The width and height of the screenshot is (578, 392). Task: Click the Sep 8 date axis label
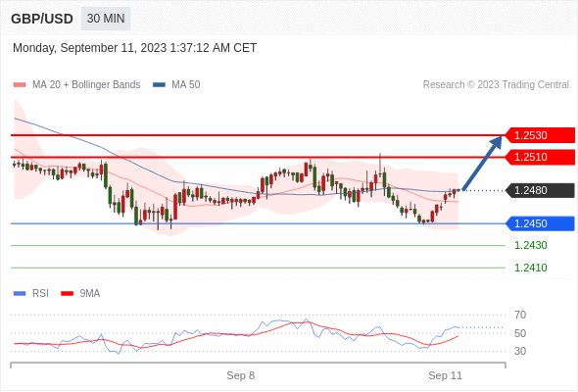241,375
